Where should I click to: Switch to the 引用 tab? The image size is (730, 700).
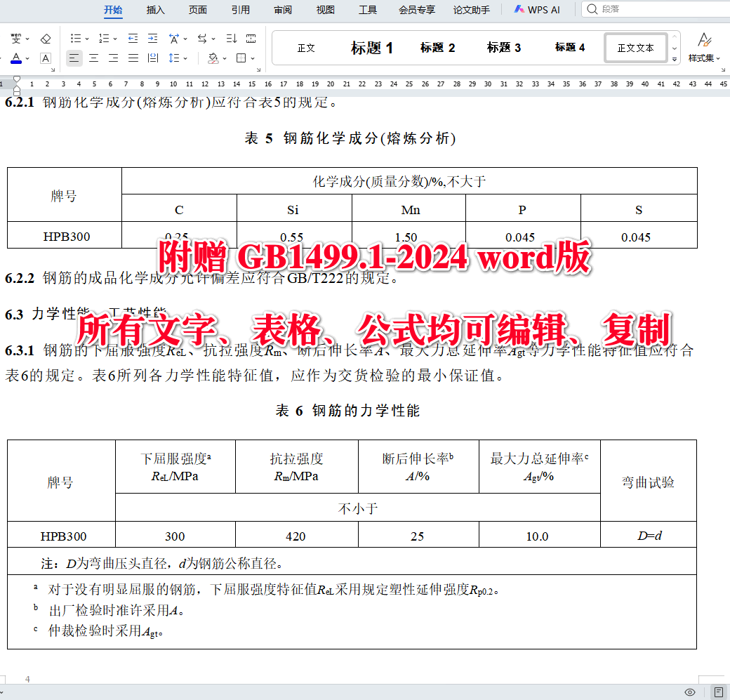pyautogui.click(x=240, y=10)
